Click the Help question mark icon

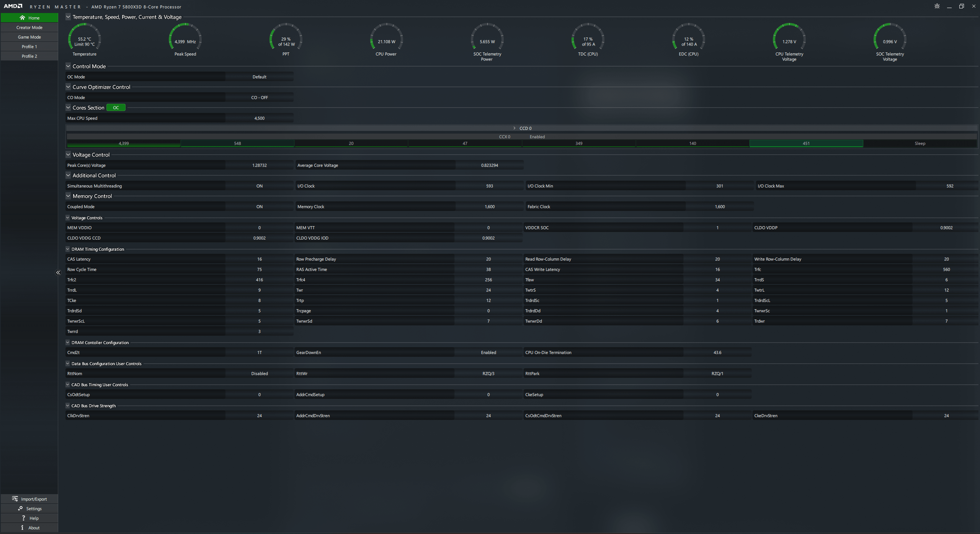23,518
